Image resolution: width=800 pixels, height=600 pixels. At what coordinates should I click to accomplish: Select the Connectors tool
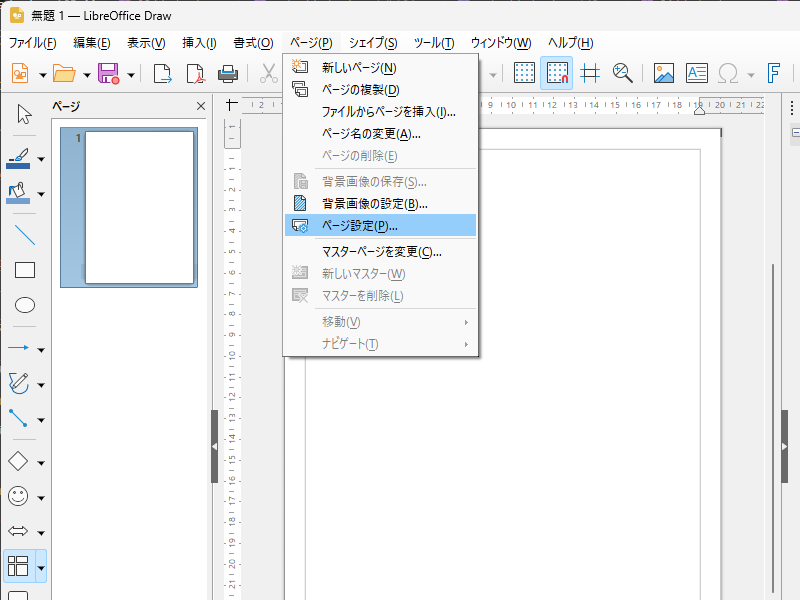(x=18, y=418)
